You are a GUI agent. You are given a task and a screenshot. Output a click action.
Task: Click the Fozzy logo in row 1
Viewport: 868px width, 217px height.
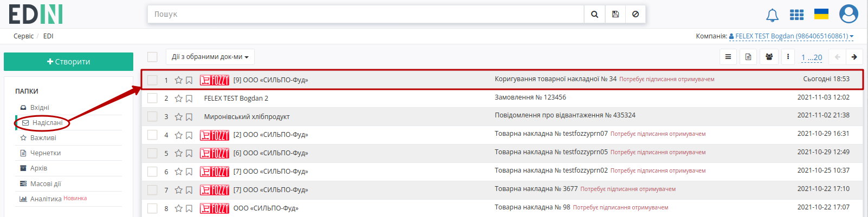click(215, 80)
